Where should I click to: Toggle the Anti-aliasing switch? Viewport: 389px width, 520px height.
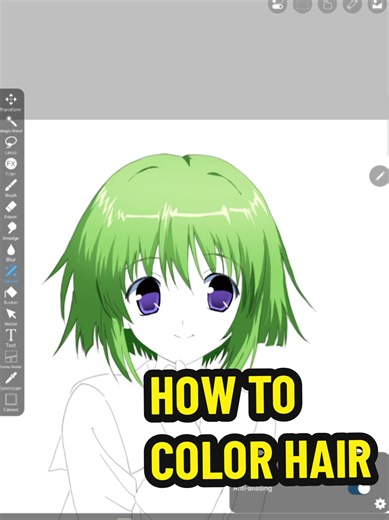[359, 489]
